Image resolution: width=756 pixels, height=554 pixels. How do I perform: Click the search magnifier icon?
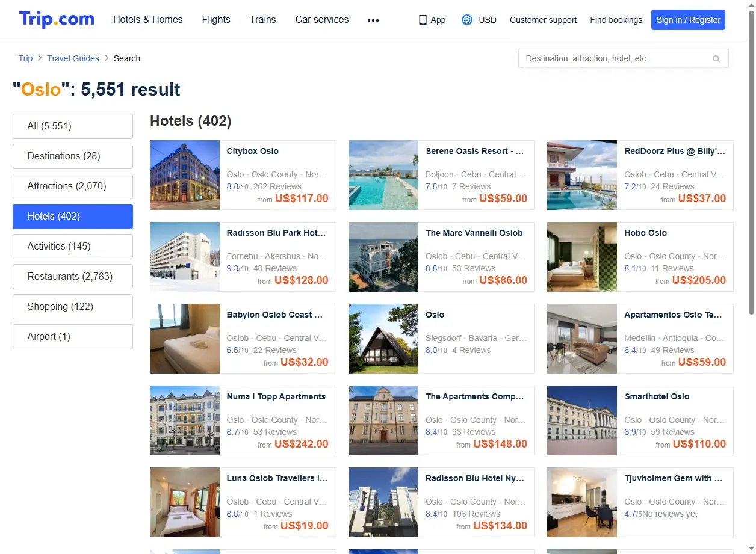point(716,58)
